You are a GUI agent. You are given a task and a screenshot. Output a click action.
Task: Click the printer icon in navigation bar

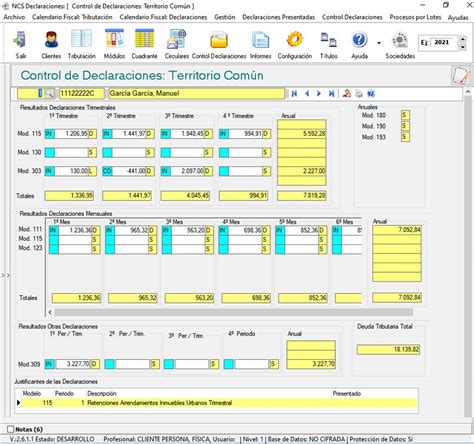pos(359,94)
